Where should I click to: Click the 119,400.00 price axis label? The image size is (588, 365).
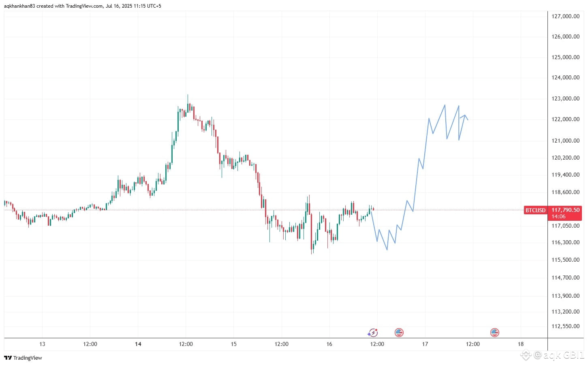pyautogui.click(x=565, y=175)
